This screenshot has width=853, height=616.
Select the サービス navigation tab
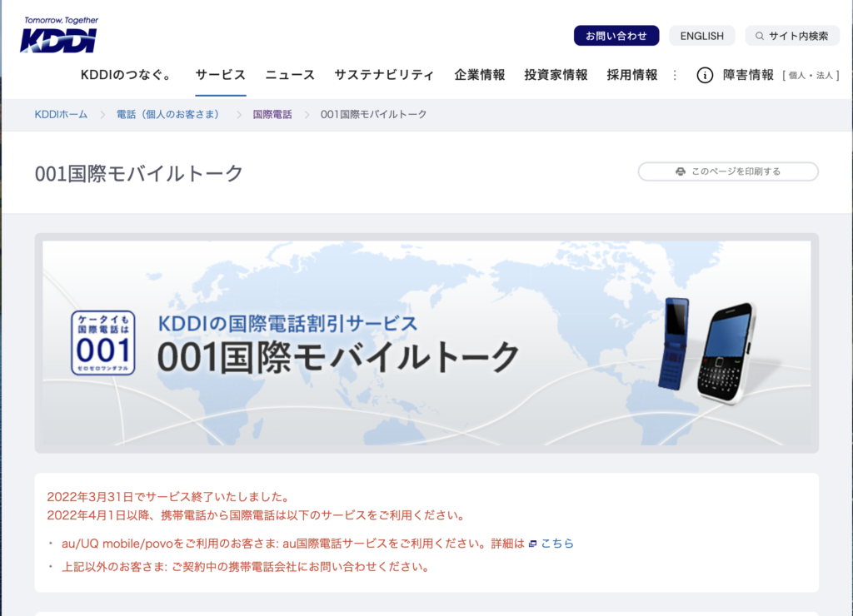(221, 75)
